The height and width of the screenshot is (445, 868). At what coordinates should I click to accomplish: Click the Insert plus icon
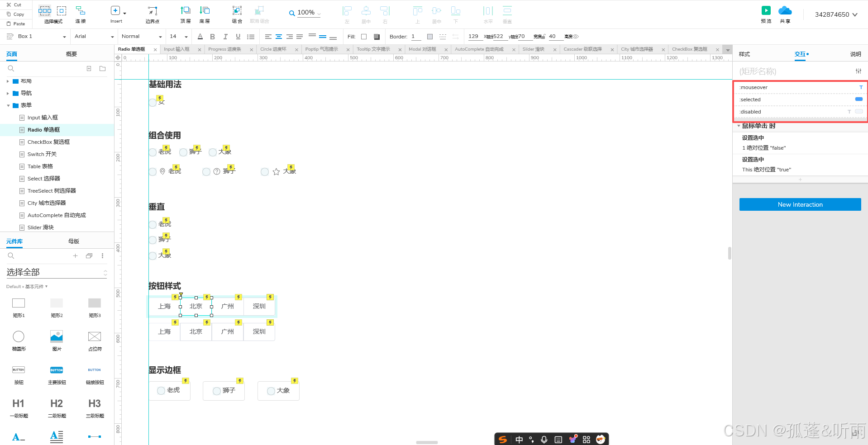[115, 10]
